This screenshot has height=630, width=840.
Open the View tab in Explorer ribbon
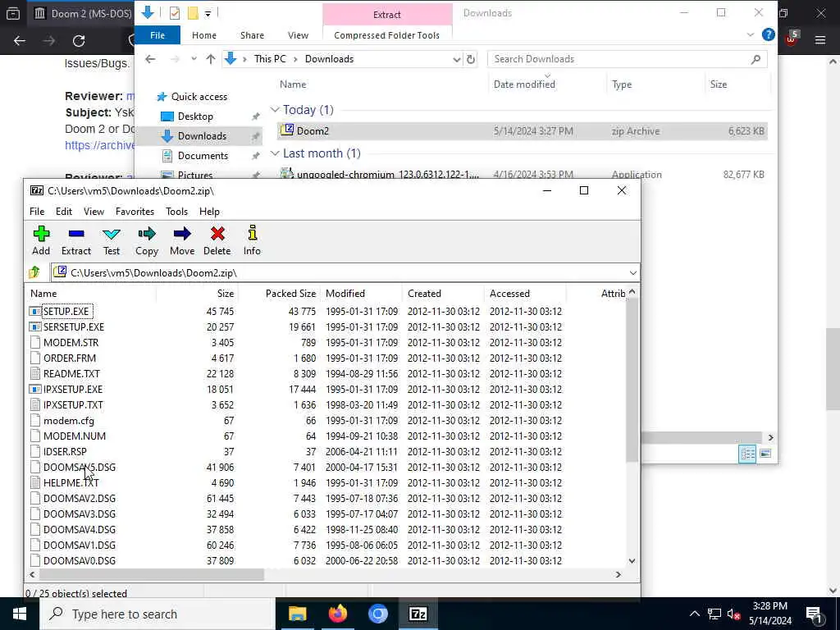pyautogui.click(x=298, y=35)
